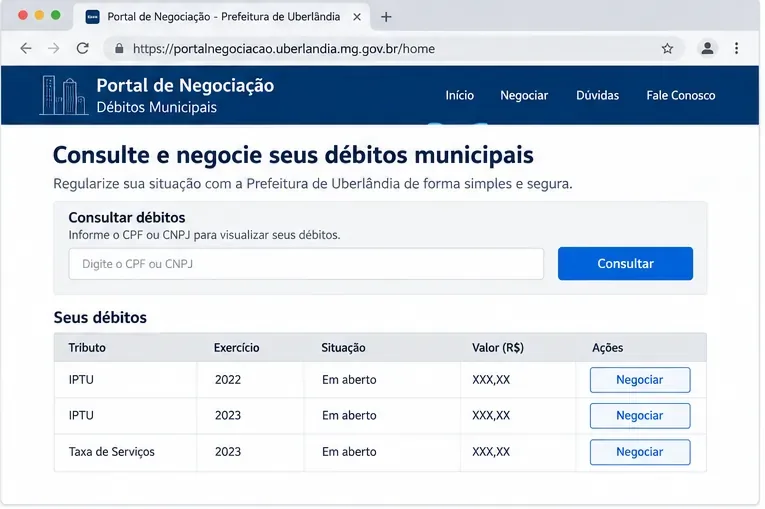
Task: Select the Portal de Negociação browser tab
Action: (222, 17)
